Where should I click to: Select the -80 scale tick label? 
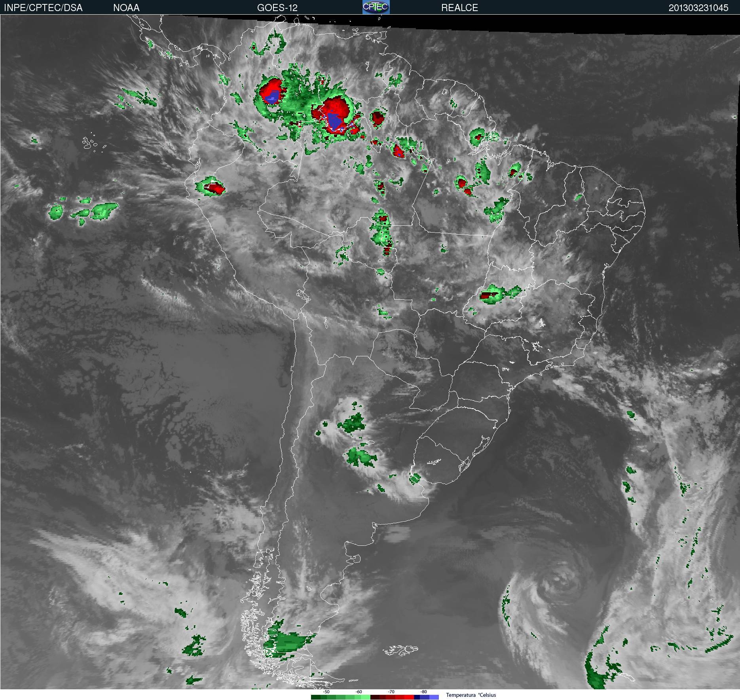click(423, 692)
